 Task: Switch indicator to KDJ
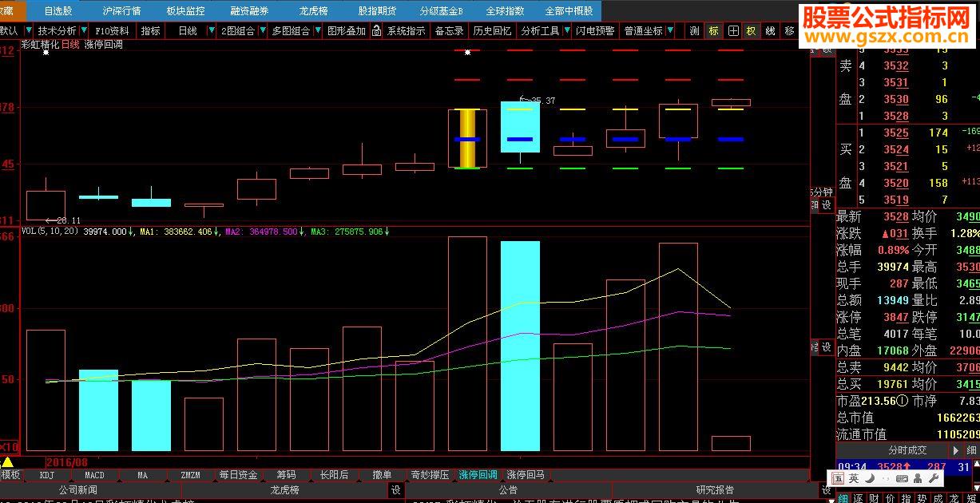click(46, 475)
